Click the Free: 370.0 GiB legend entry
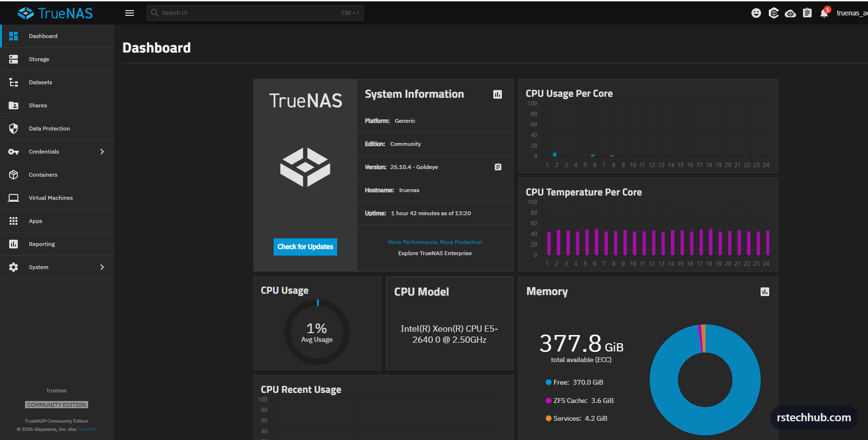 coord(574,382)
